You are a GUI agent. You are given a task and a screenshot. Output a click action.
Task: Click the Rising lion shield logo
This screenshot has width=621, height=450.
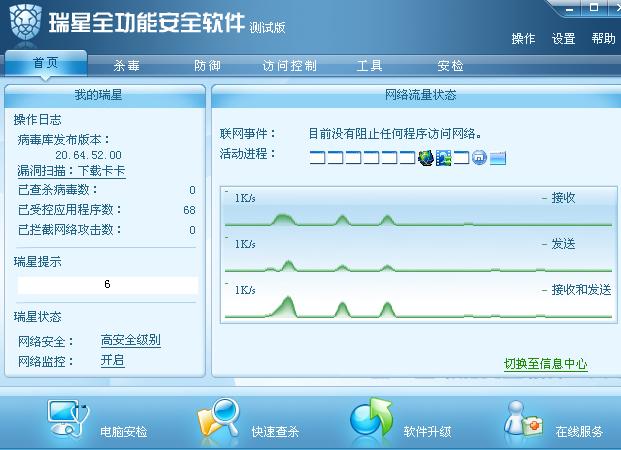(25, 21)
